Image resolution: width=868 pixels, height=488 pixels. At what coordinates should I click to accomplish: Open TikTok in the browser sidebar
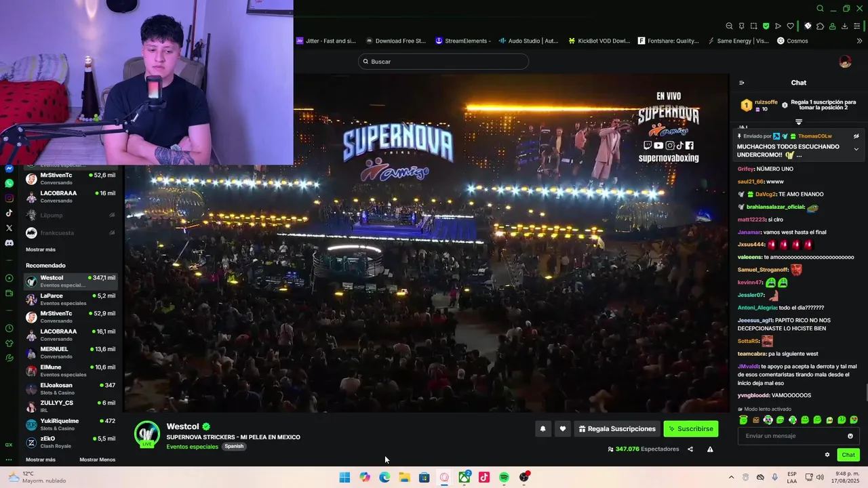coord(9,213)
